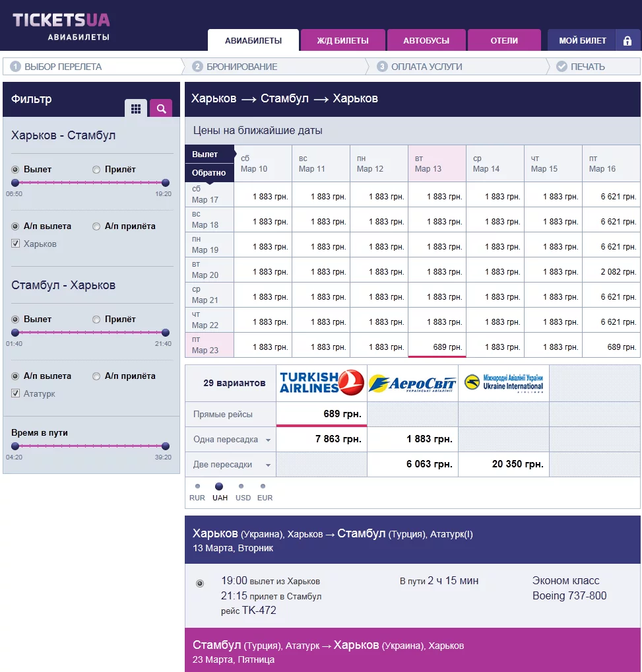Select 689 грн. for Мар 13 / Мар 23
This screenshot has height=672, width=642.
coord(437,345)
